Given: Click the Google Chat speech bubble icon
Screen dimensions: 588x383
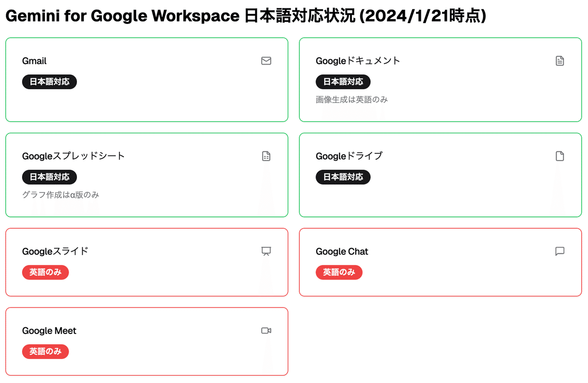Looking at the screenshot, I should (x=560, y=251).
